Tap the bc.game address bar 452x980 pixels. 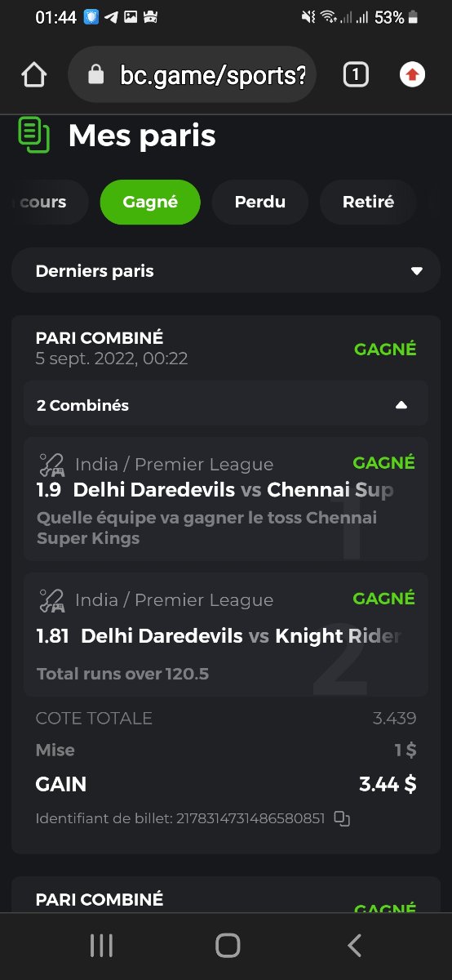[x=193, y=75]
